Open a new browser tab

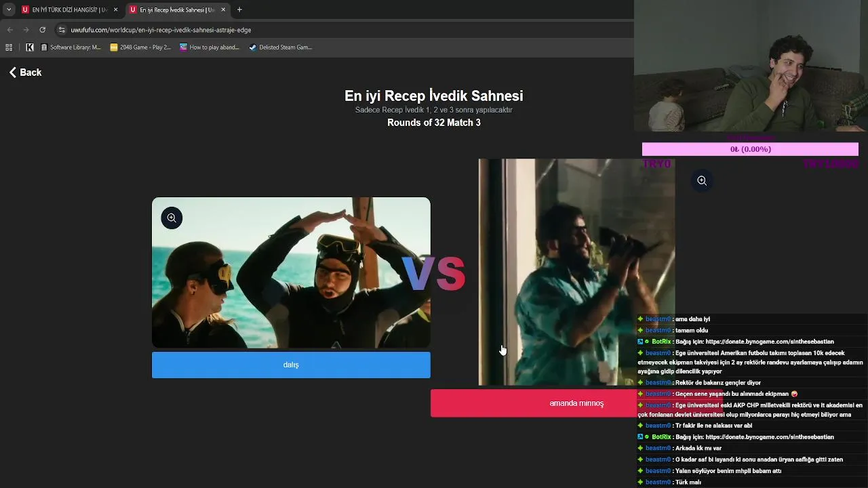pyautogui.click(x=239, y=9)
